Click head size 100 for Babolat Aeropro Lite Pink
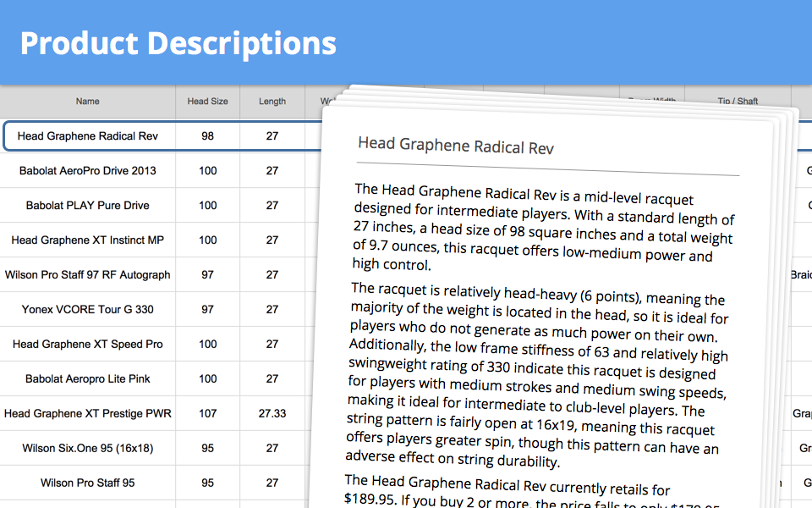The height and width of the screenshot is (508, 812). (208, 379)
